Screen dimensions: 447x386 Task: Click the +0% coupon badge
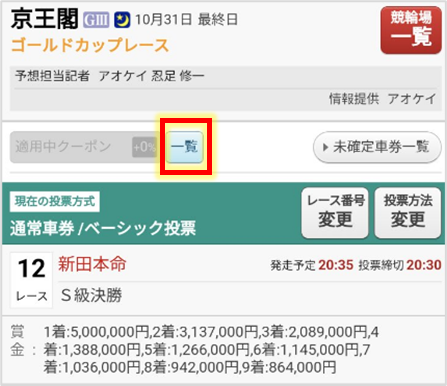pyautogui.click(x=144, y=147)
